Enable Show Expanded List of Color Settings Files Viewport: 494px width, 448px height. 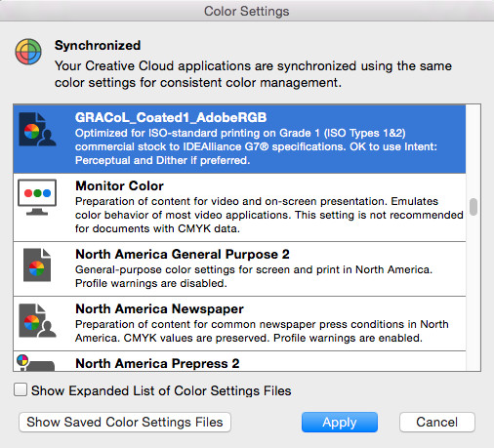coord(21,389)
